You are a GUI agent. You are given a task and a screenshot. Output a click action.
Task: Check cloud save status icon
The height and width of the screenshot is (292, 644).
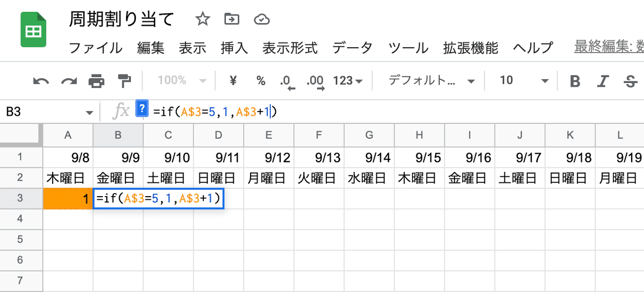click(261, 20)
